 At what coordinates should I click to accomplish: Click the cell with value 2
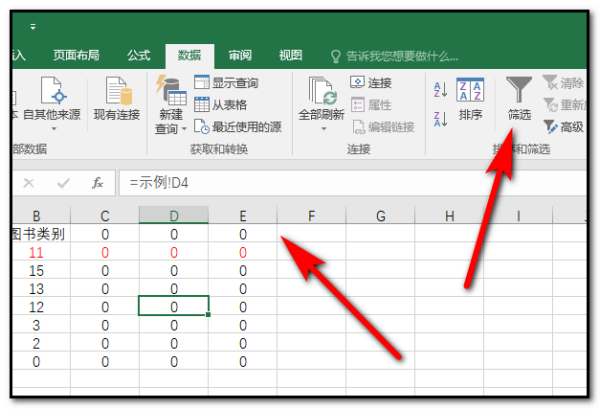coord(41,344)
